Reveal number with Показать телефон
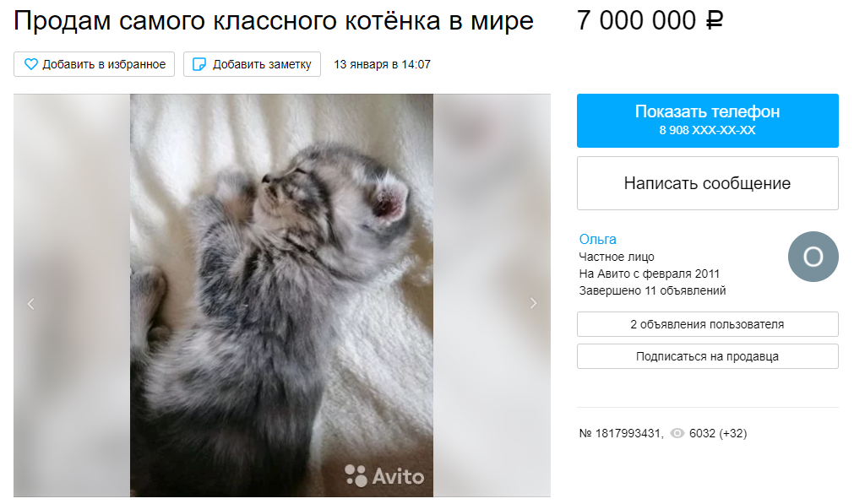Image resolution: width=854 pixels, height=504 pixels. (708, 120)
